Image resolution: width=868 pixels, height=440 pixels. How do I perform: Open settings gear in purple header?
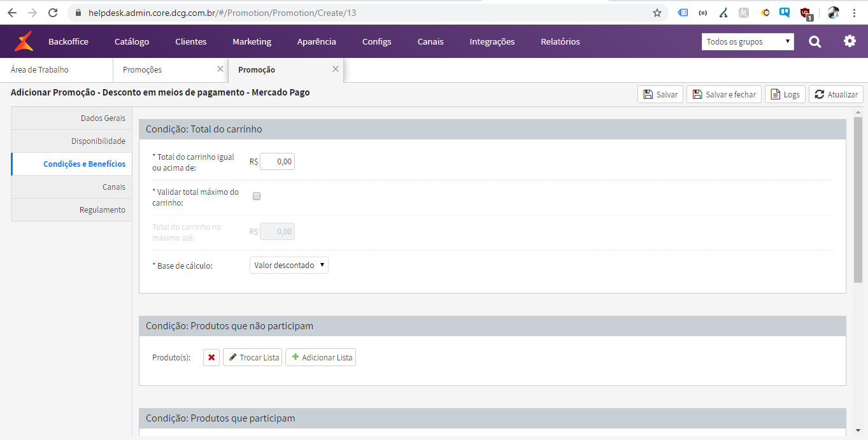tap(850, 41)
